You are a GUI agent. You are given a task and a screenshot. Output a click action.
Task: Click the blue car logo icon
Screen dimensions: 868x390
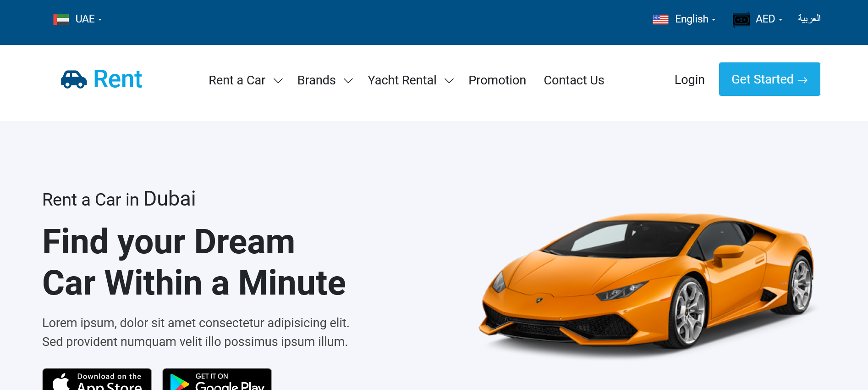(74, 79)
